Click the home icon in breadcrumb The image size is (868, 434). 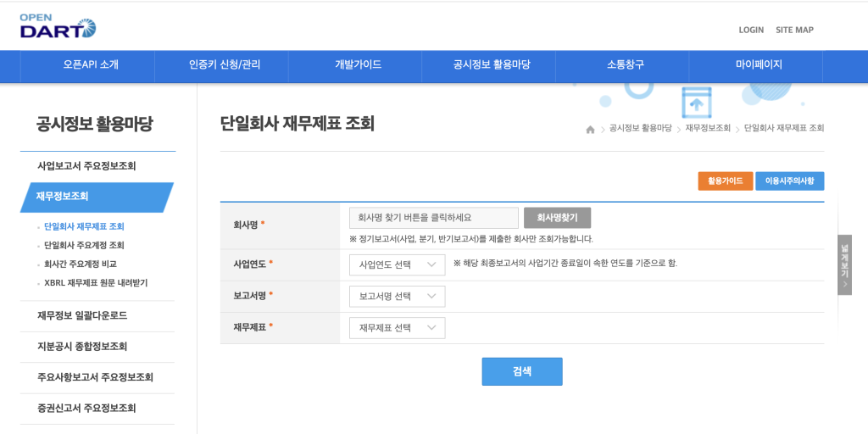tap(590, 129)
